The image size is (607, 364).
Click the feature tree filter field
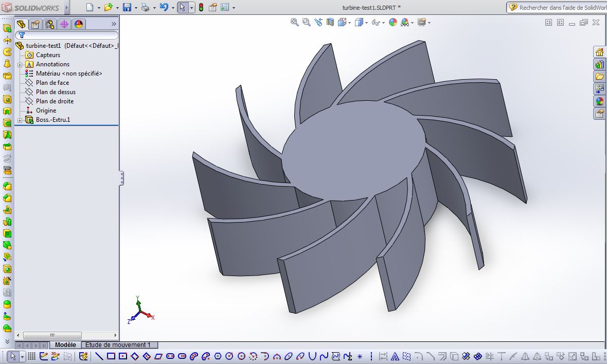click(66, 35)
